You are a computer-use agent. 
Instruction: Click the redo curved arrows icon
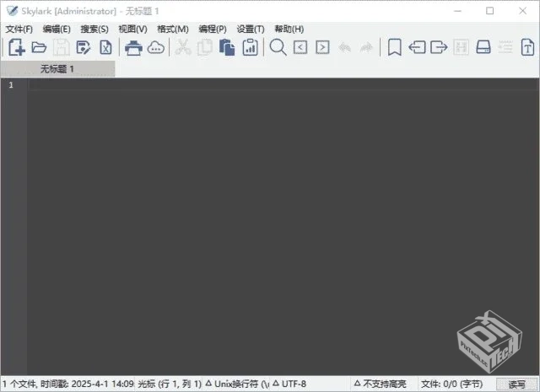pos(366,47)
